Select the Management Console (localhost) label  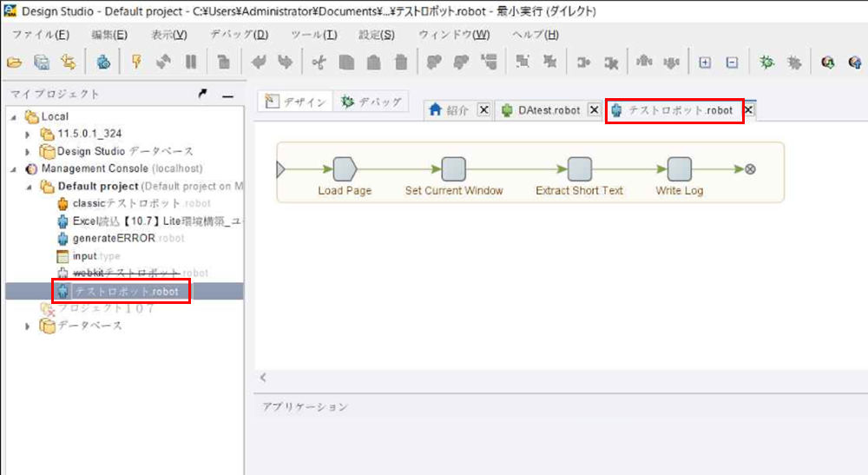[122, 168]
